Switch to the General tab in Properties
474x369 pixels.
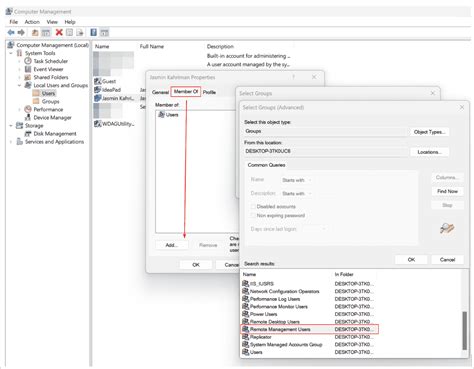[160, 92]
